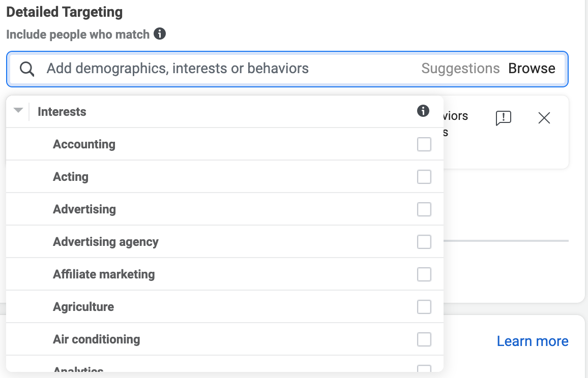Switch to Suggestions in search bar
This screenshot has width=588, height=378.
click(460, 69)
